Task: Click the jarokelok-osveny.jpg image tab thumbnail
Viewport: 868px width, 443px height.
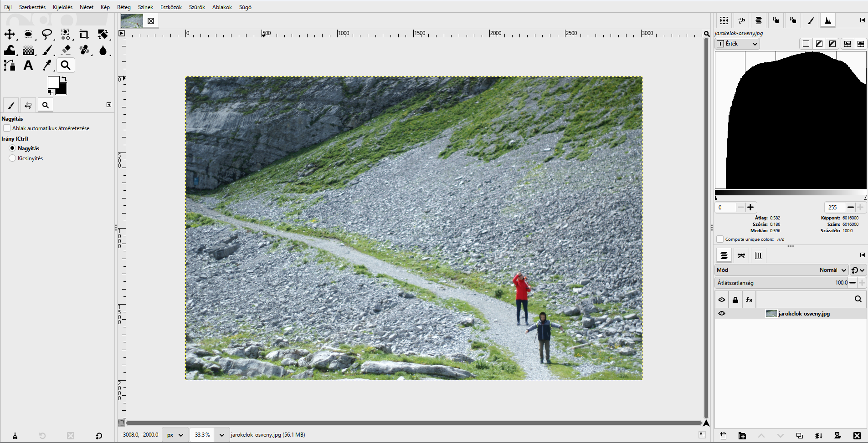Action: [x=132, y=21]
